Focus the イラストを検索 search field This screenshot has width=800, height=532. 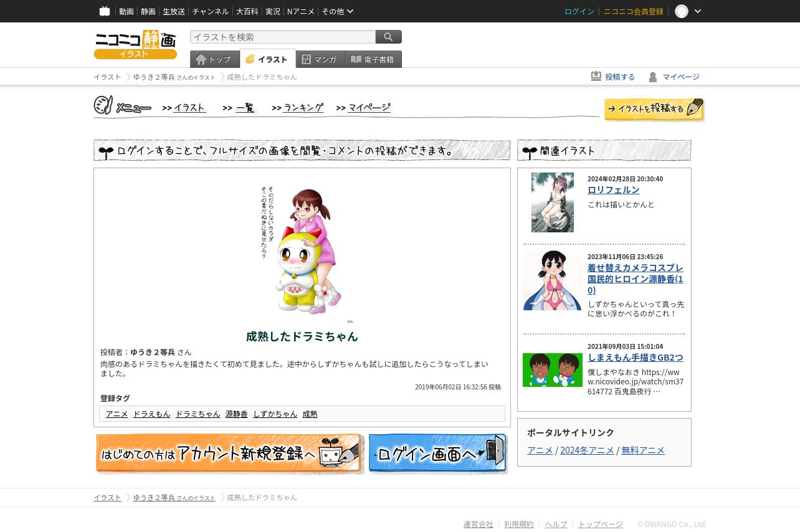pyautogui.click(x=283, y=37)
